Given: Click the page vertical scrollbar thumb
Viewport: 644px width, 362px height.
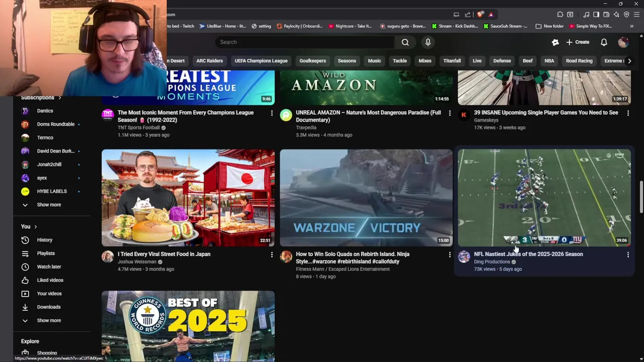Looking at the screenshot, I should 641,197.
